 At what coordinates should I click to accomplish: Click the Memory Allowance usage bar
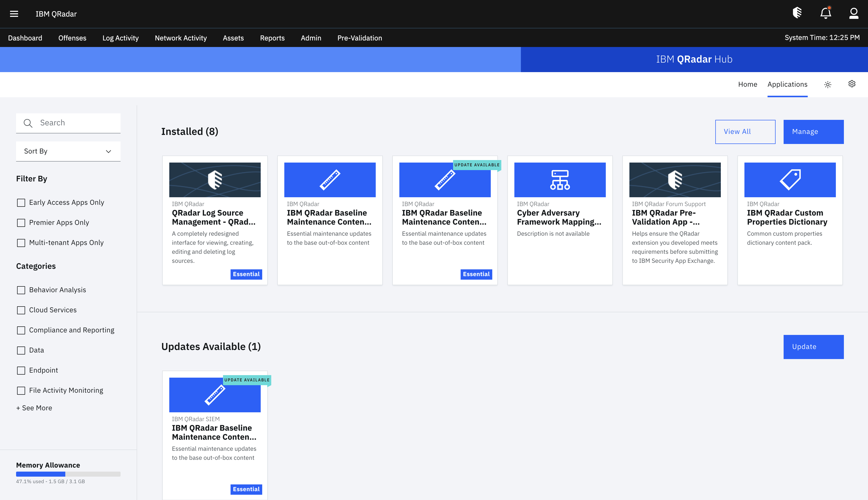(x=68, y=474)
